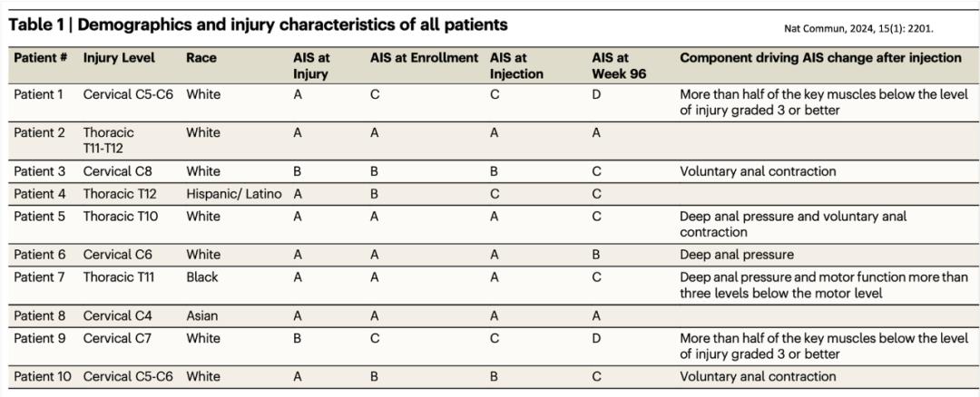
Task: Click the "Black" race cell
Action: coord(203,277)
